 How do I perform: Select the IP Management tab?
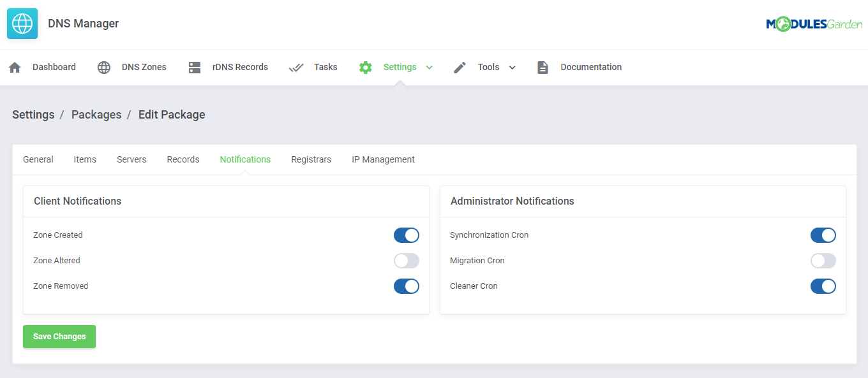[x=383, y=159]
